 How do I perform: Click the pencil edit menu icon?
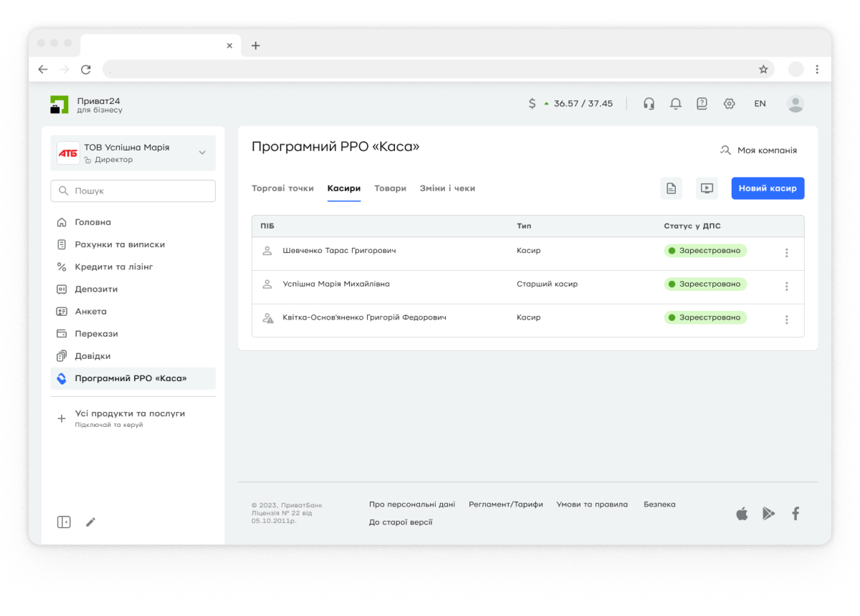[91, 522]
